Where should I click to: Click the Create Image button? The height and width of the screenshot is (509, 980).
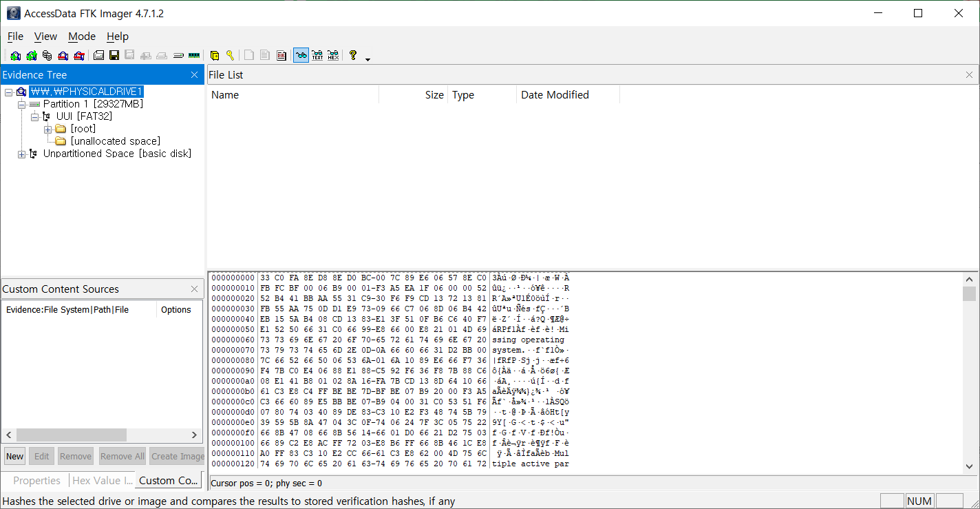[x=178, y=456]
